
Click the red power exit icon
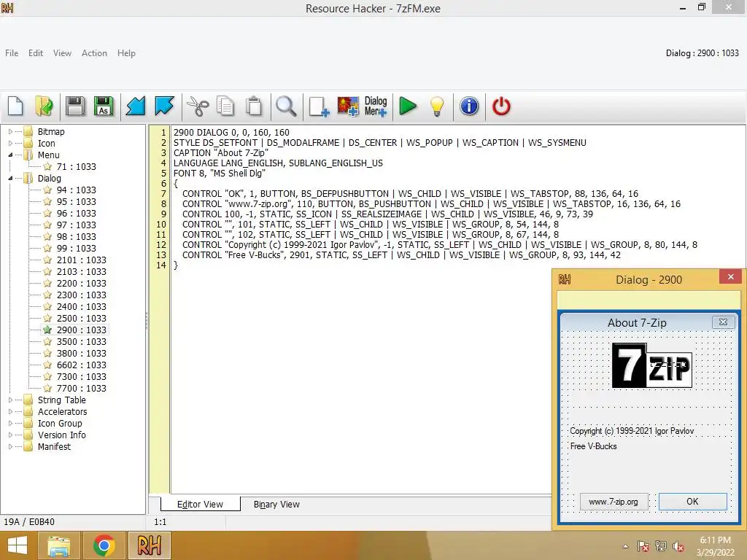click(x=501, y=106)
